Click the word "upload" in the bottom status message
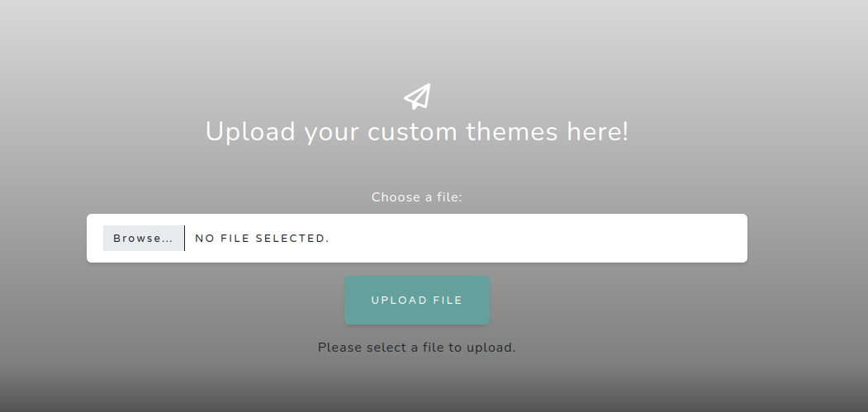Screen dimensions: 868x412 [490, 348]
